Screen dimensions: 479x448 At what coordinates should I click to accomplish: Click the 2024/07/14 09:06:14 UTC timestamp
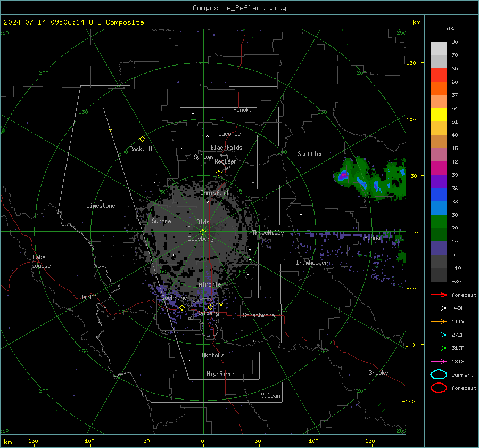tap(74, 22)
